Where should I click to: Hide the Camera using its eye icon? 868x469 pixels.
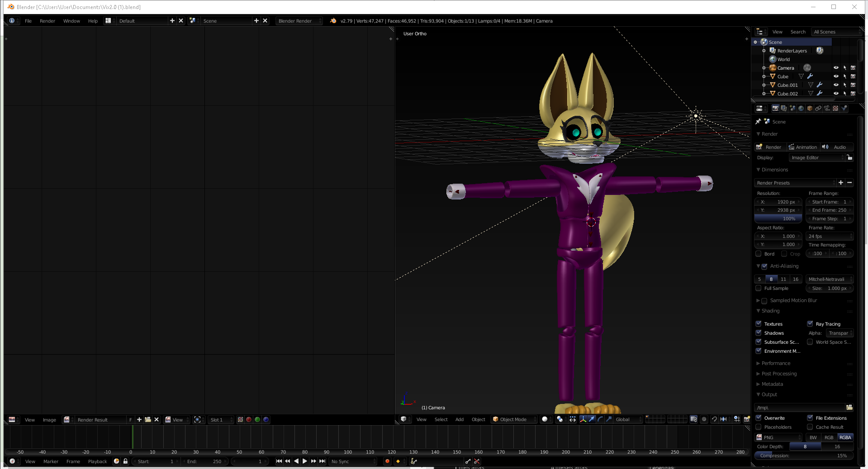[836, 68]
